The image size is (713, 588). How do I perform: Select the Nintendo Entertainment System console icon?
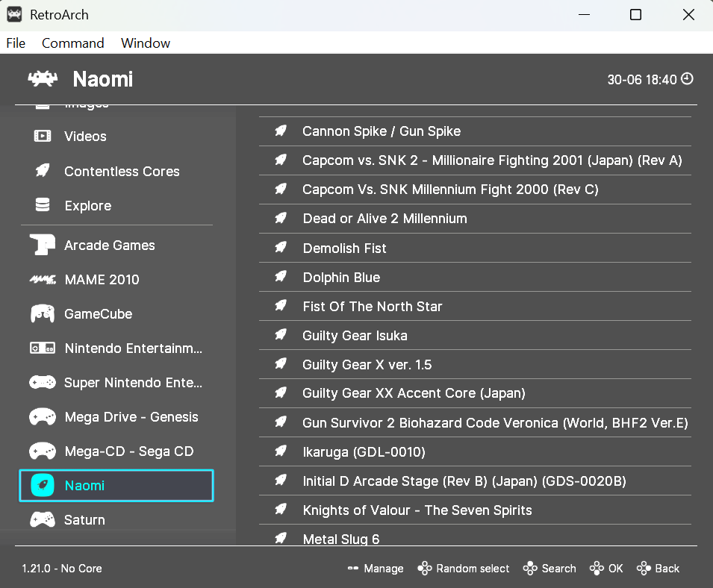[43, 348]
